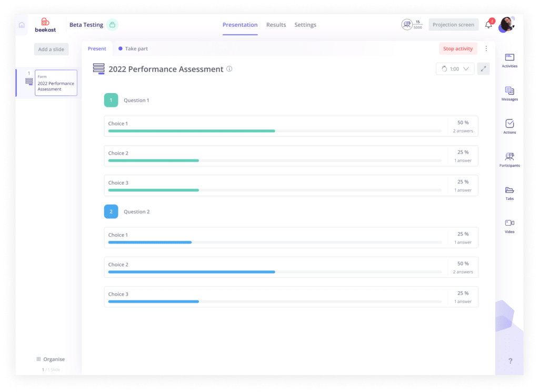Select the Present mode tab
Viewport: 539px width, 392px height.
97,48
